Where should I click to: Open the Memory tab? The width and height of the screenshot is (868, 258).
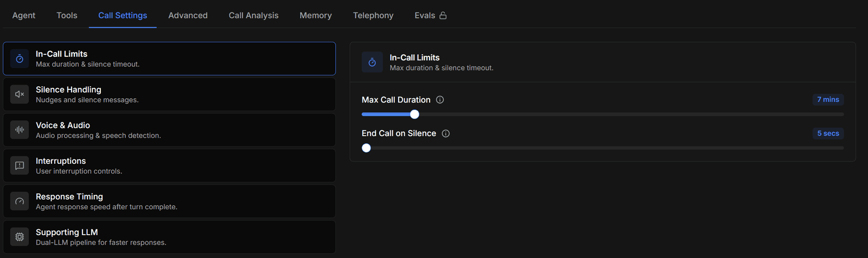(316, 15)
